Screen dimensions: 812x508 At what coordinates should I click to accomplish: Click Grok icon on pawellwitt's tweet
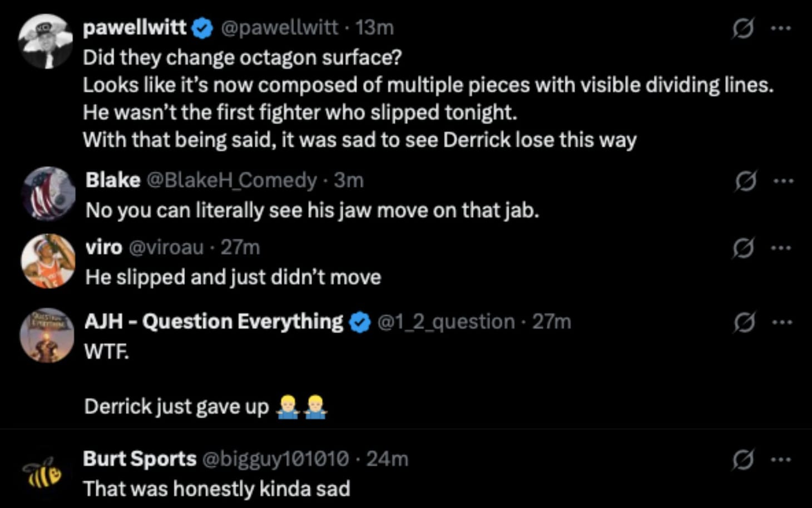coord(743,28)
